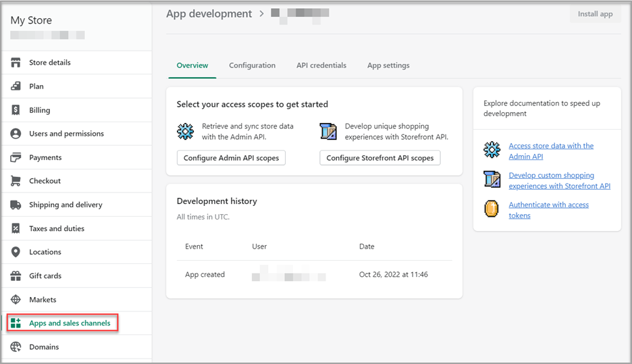The width and height of the screenshot is (632, 364).
Task: Go to Taxes and duties settings
Action: 57,228
